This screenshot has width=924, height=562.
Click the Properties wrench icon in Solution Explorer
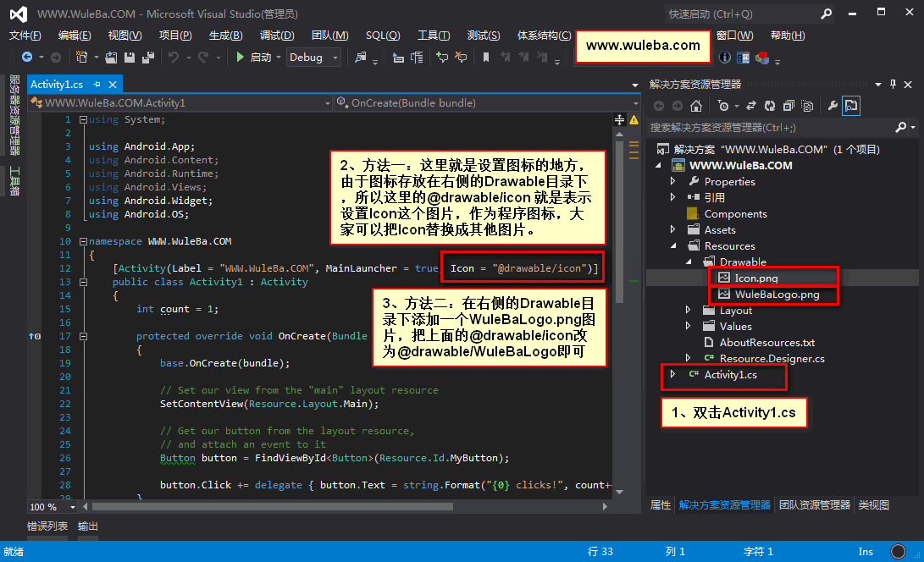833,106
